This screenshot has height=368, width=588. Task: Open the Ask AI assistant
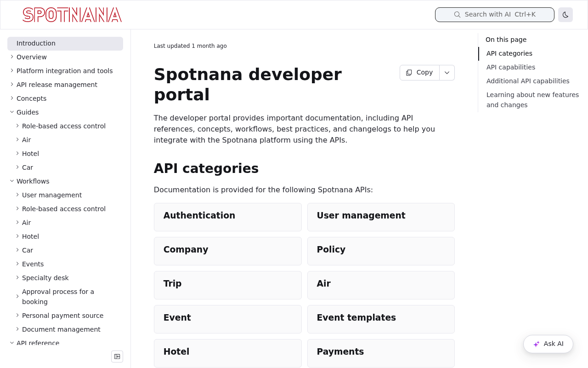coord(548,344)
